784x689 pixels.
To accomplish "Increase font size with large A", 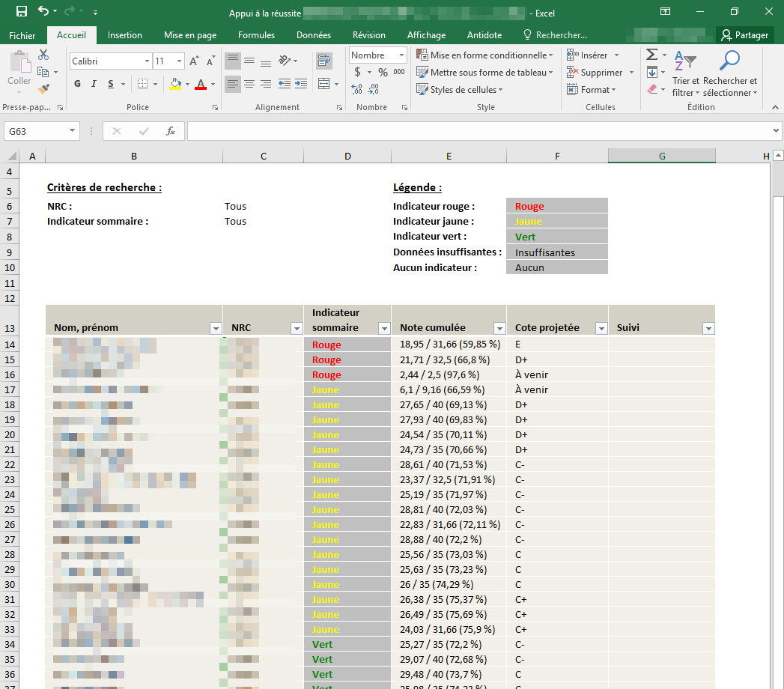I will tap(194, 61).
